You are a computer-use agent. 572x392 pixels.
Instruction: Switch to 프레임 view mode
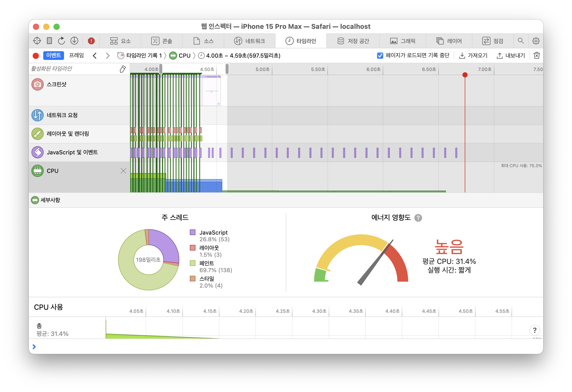pos(76,56)
